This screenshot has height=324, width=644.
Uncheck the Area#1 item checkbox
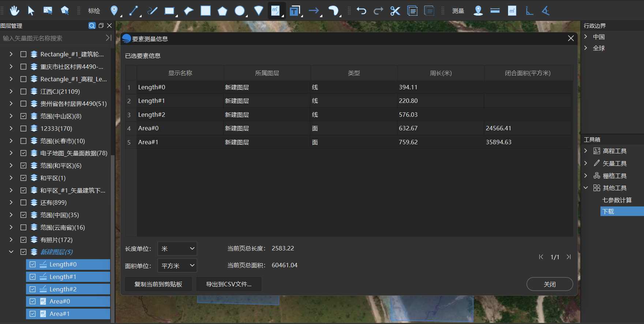coord(33,314)
